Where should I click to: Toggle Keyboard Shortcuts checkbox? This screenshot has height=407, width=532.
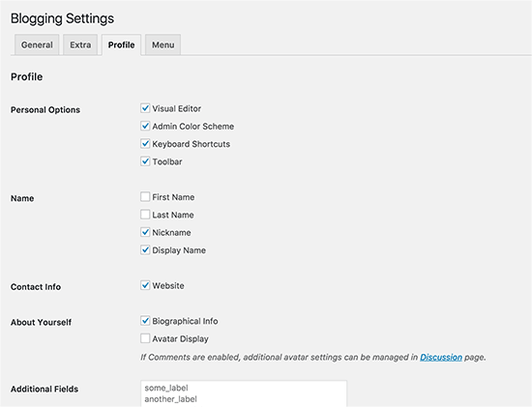coord(145,144)
